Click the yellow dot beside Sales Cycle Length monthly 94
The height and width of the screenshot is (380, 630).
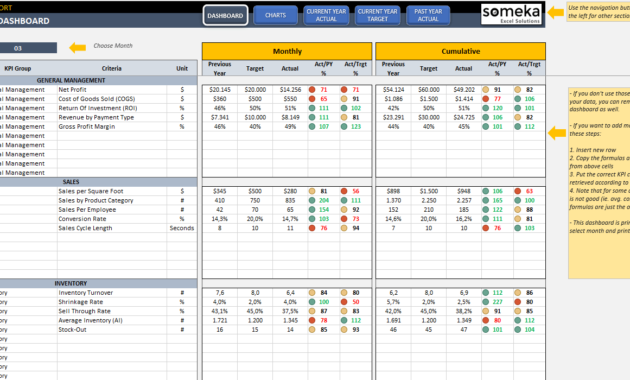[x=344, y=228]
